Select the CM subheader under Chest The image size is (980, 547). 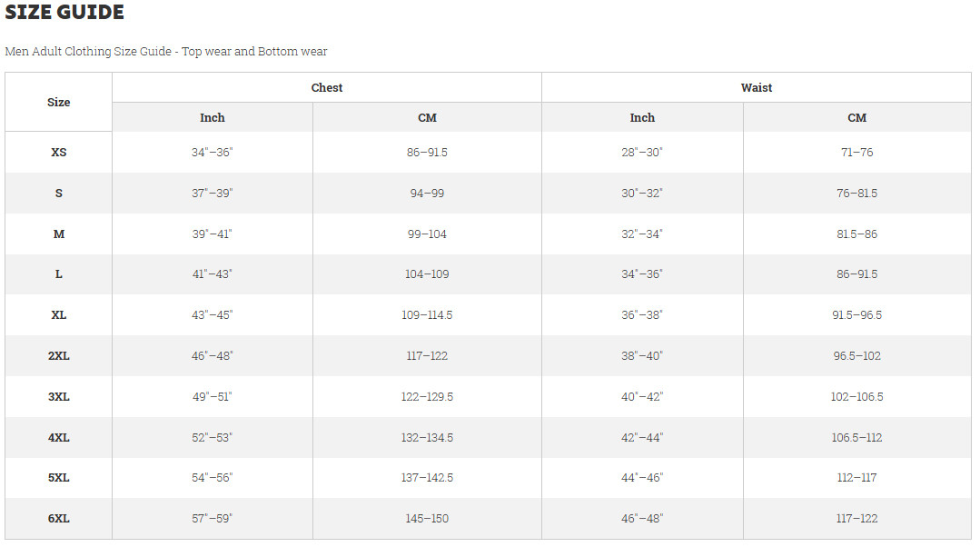pos(427,117)
